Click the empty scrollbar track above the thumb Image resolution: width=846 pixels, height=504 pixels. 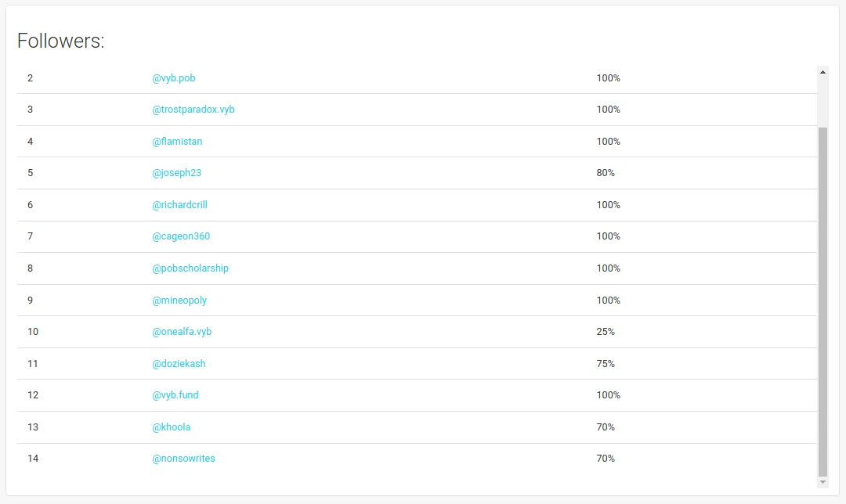(822, 102)
